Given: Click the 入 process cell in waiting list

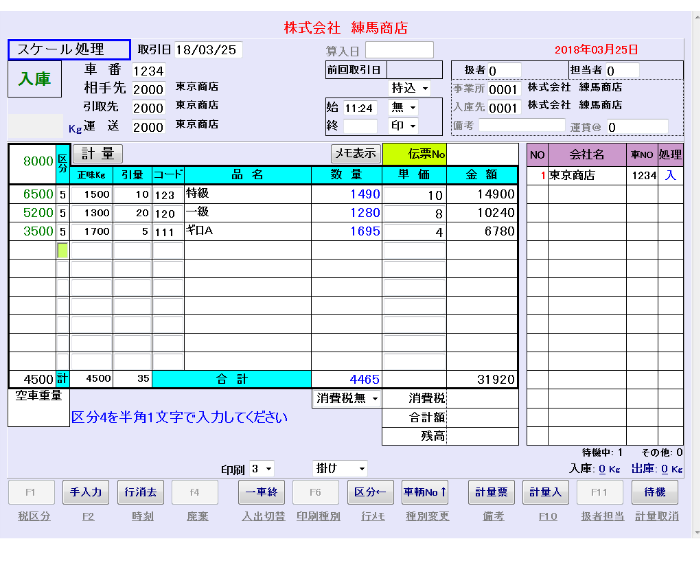Looking at the screenshot, I should pos(670,175).
